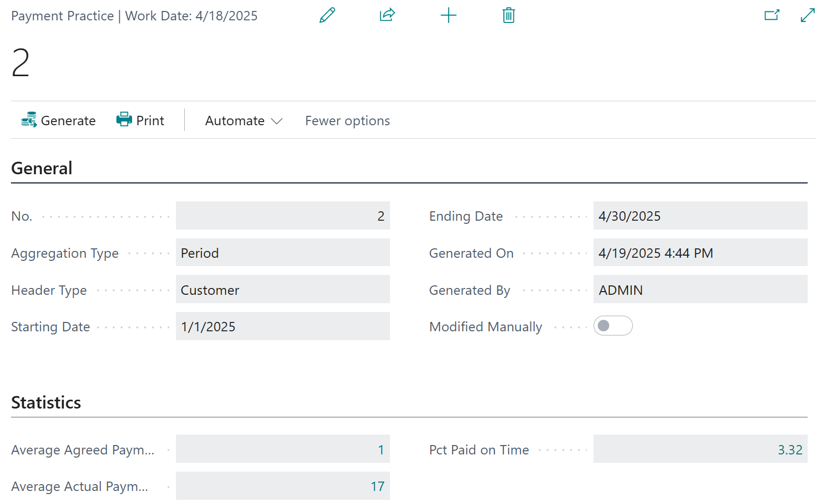Image resolution: width=816 pixels, height=504 pixels.
Task: Click the Modified Manually label
Action: pyautogui.click(x=486, y=327)
